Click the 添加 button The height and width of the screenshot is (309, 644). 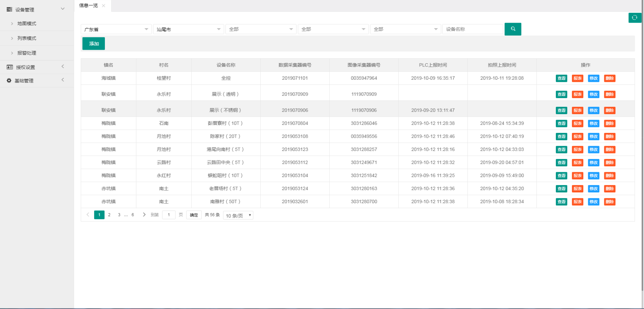coord(94,43)
